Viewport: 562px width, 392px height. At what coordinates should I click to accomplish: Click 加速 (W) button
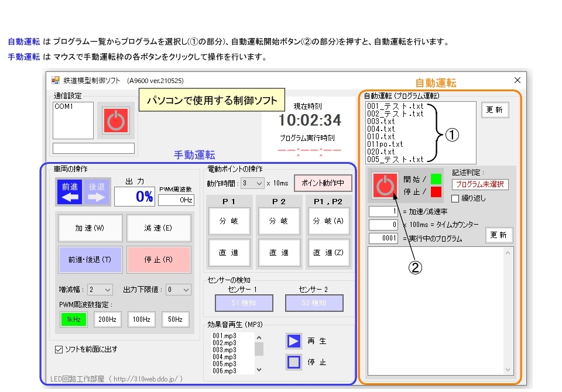pyautogui.click(x=90, y=228)
